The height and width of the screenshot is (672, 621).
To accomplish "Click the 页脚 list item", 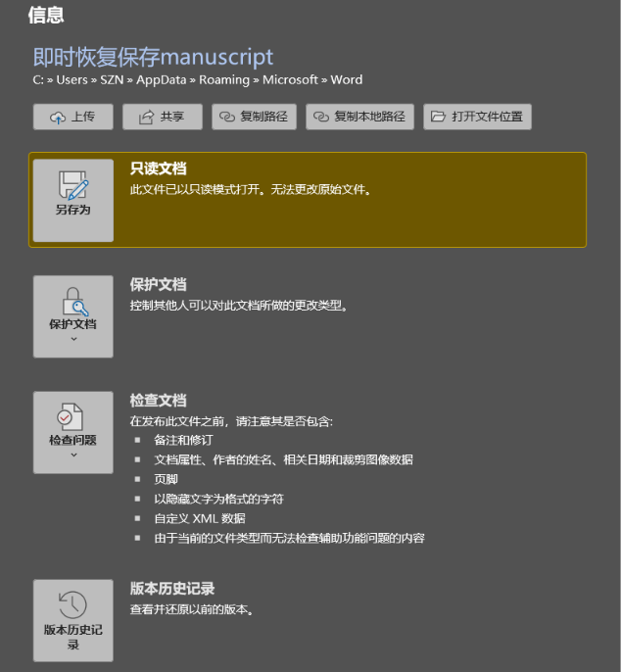I will pos(166,479).
